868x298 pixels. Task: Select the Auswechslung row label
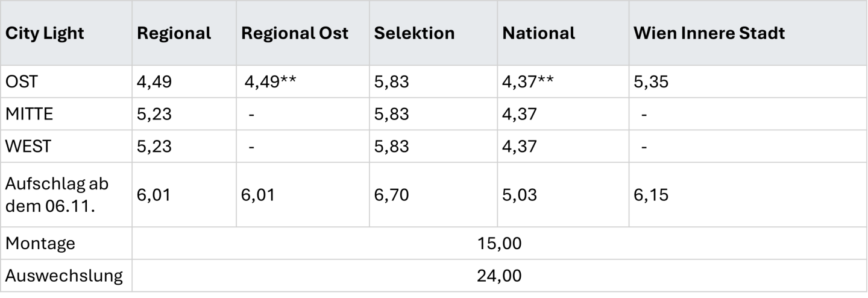tap(64, 276)
